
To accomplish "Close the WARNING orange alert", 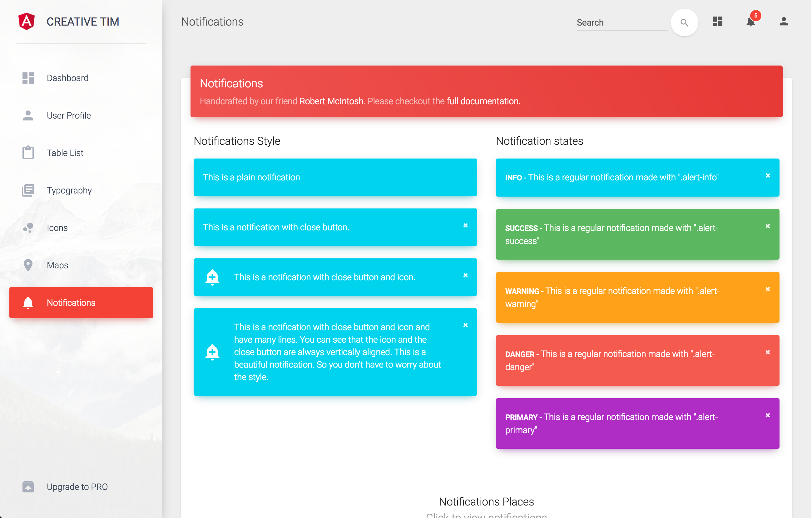I will tap(767, 289).
